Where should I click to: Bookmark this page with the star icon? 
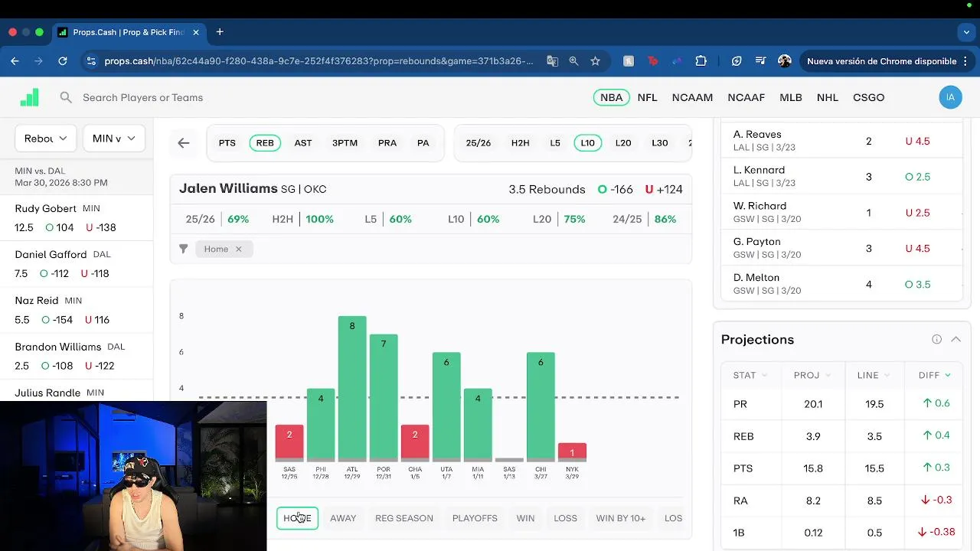[x=595, y=61]
